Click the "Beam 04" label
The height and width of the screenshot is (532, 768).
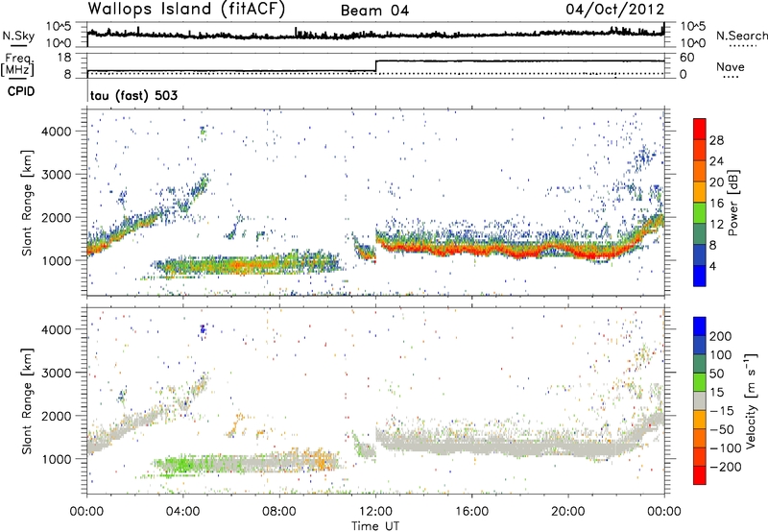[x=374, y=11]
